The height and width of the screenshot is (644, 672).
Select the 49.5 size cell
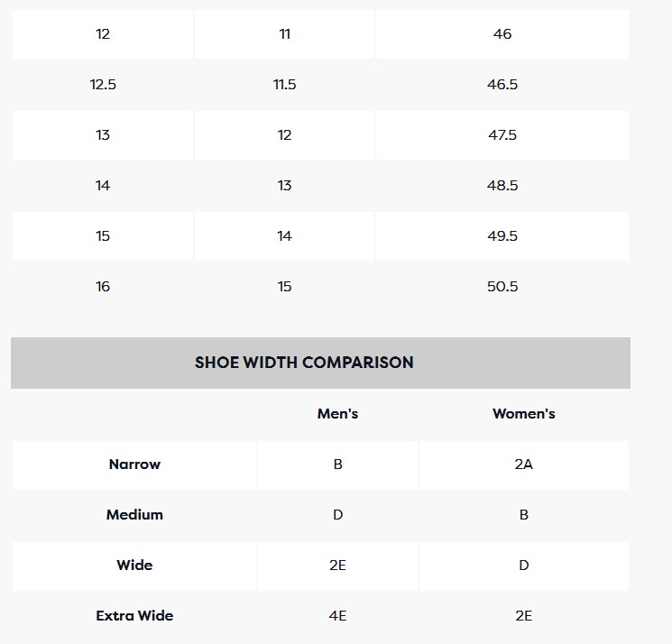pyautogui.click(x=502, y=236)
